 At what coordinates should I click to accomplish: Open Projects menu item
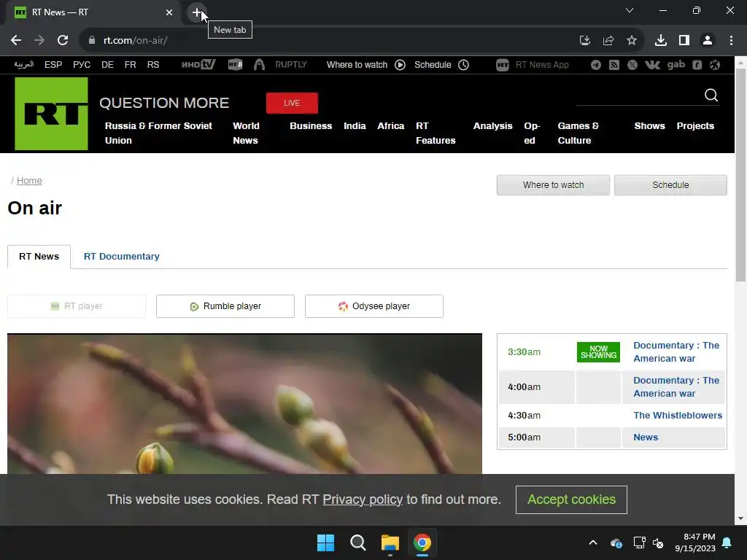[695, 125]
